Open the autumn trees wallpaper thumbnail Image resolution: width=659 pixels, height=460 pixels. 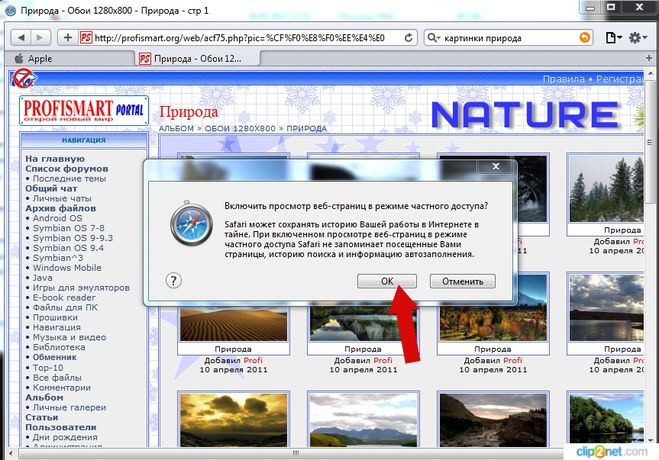coord(493,322)
